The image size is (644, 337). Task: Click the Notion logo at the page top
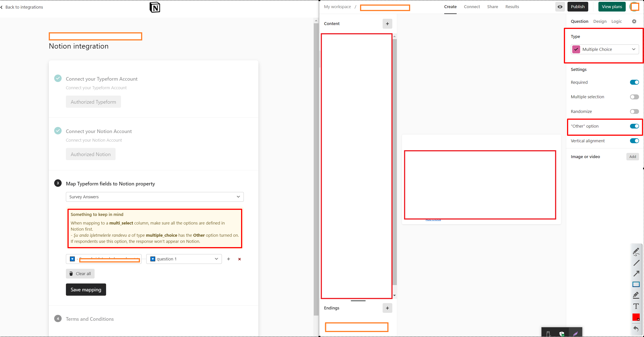click(x=155, y=7)
